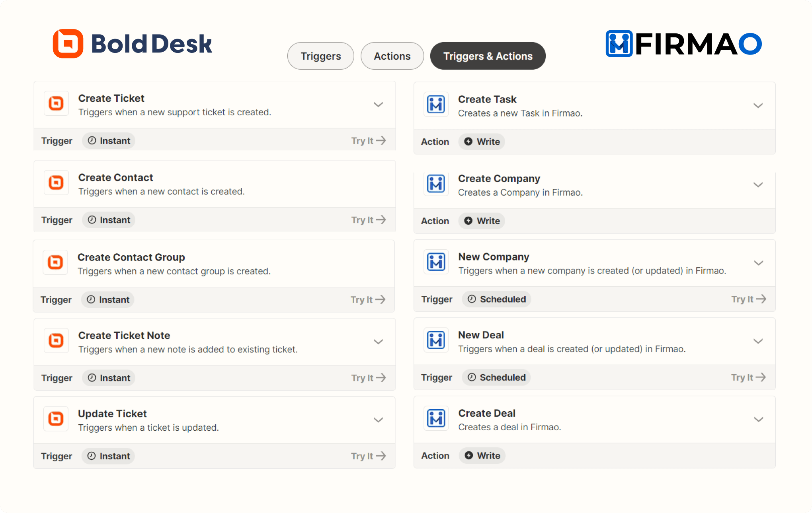Image resolution: width=812 pixels, height=513 pixels.
Task: Click 'Triggers when a new contact is created.'
Action: click(162, 191)
